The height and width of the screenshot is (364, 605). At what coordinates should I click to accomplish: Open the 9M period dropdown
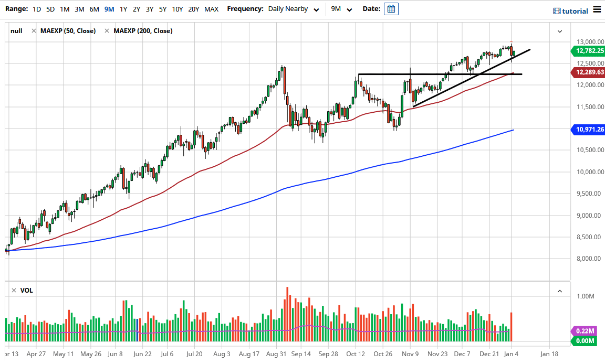(341, 9)
